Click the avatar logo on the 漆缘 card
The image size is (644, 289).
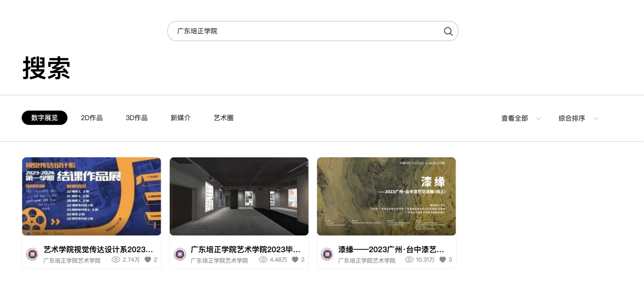pyautogui.click(x=327, y=254)
